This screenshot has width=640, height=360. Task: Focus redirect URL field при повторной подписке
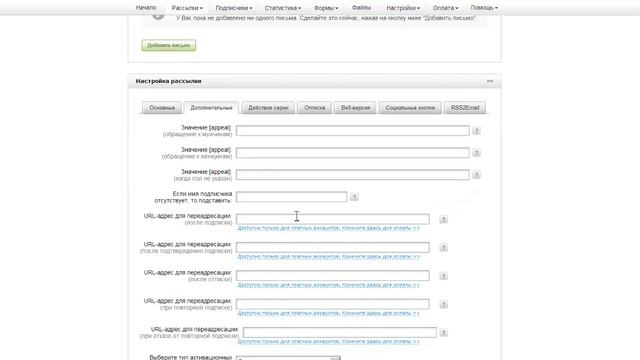tap(333, 304)
